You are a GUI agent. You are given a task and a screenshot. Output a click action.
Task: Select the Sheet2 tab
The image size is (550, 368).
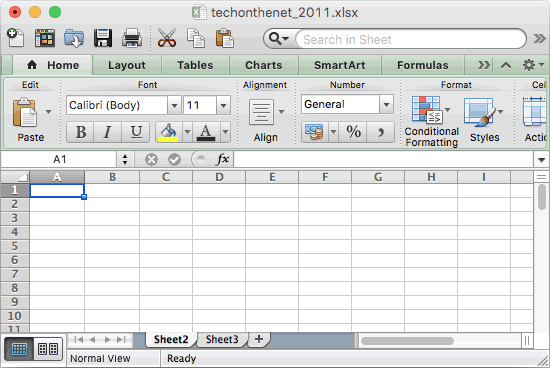pos(171,339)
